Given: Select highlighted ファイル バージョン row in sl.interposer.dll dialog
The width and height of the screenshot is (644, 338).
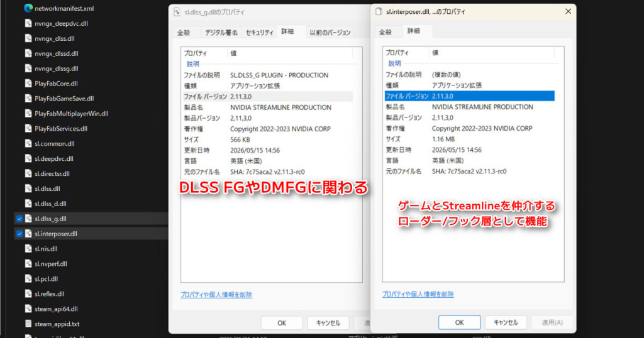Looking at the screenshot, I should (469, 96).
